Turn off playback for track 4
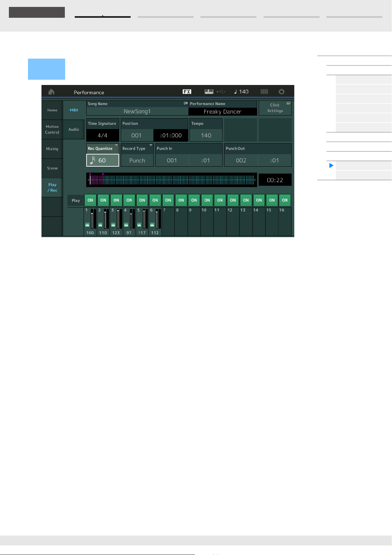This screenshot has width=392, height=555. (x=129, y=200)
